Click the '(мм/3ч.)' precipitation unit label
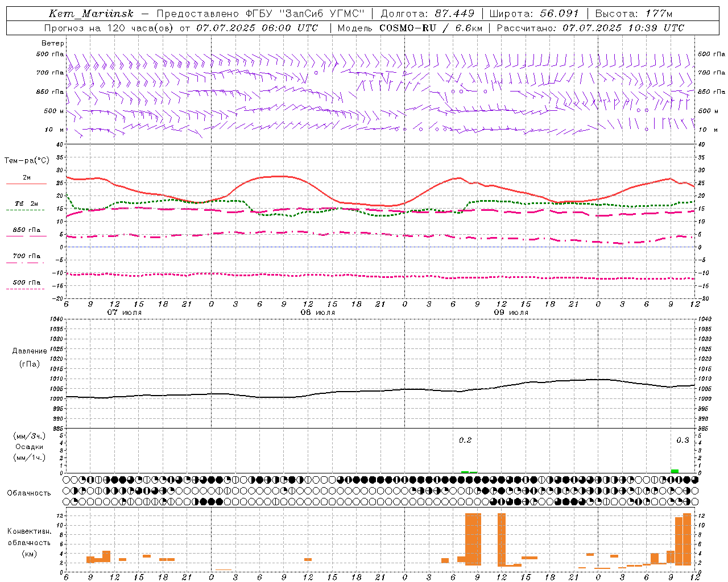Screen dimensions: 728x582 [x=30, y=436]
